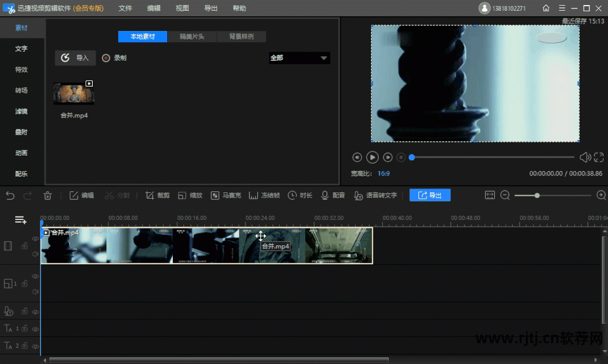Delete selected clip with trash icon
This screenshot has height=364, width=608.
pyautogui.click(x=48, y=196)
